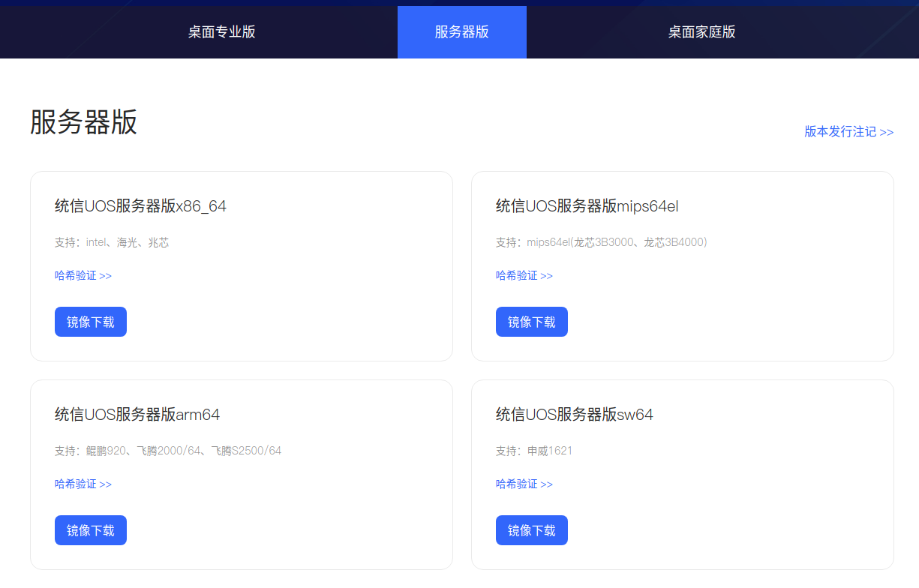Click the 统信UOS服务器版mips64el title
This screenshot has height=588, width=919.
tap(587, 206)
